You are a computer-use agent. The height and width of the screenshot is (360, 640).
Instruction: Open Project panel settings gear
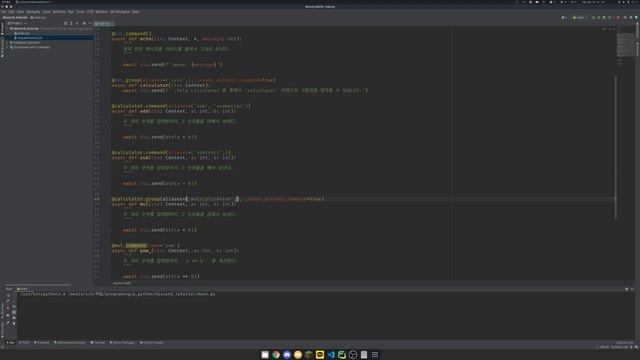(84, 24)
